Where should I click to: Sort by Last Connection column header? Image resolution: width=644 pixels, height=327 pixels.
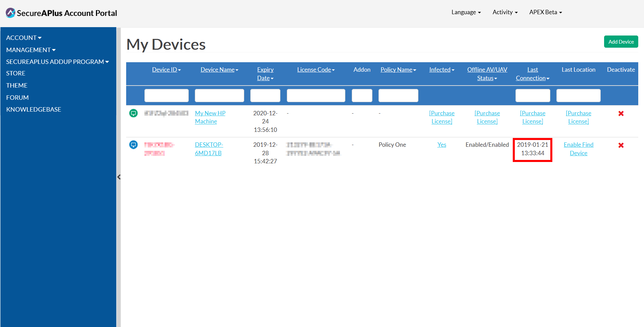click(533, 74)
